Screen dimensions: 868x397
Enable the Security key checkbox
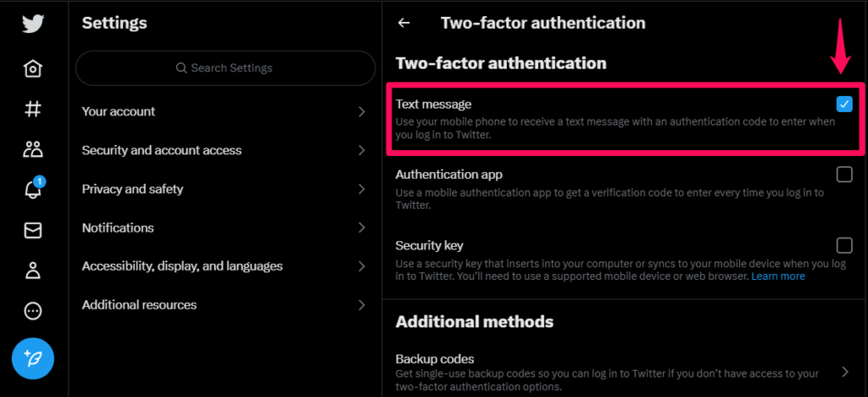[844, 245]
